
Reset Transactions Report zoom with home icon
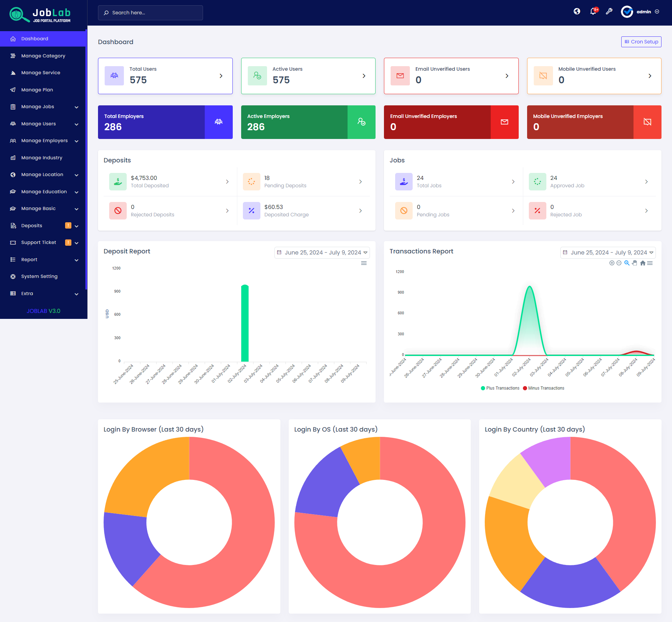tap(643, 263)
